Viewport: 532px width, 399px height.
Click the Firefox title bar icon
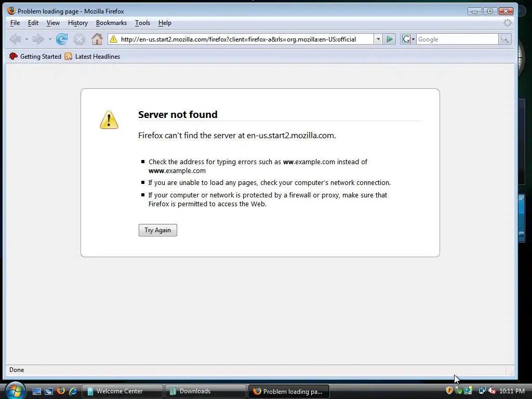click(11, 11)
